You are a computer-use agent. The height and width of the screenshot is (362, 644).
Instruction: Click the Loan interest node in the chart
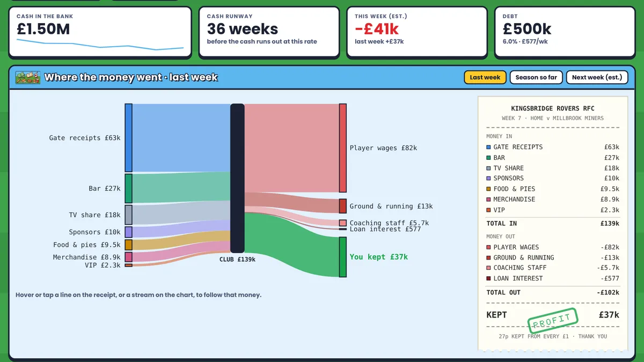[x=342, y=229]
